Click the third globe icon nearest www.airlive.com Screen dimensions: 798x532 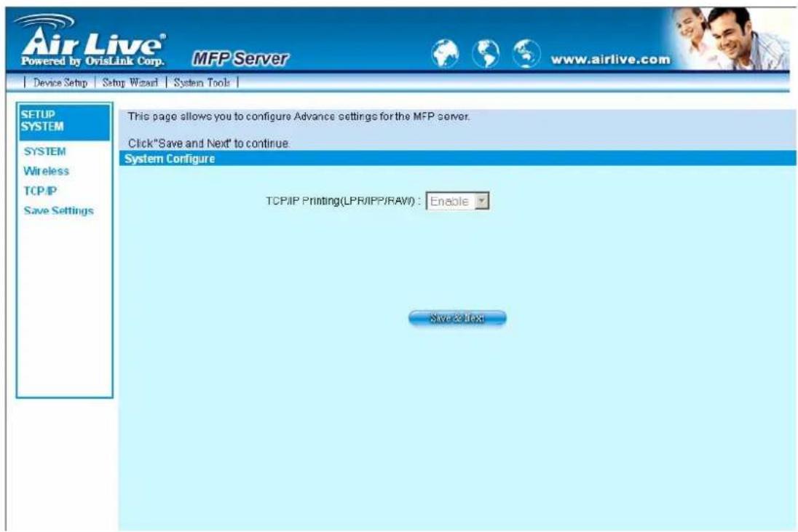pyautogui.click(x=526, y=53)
